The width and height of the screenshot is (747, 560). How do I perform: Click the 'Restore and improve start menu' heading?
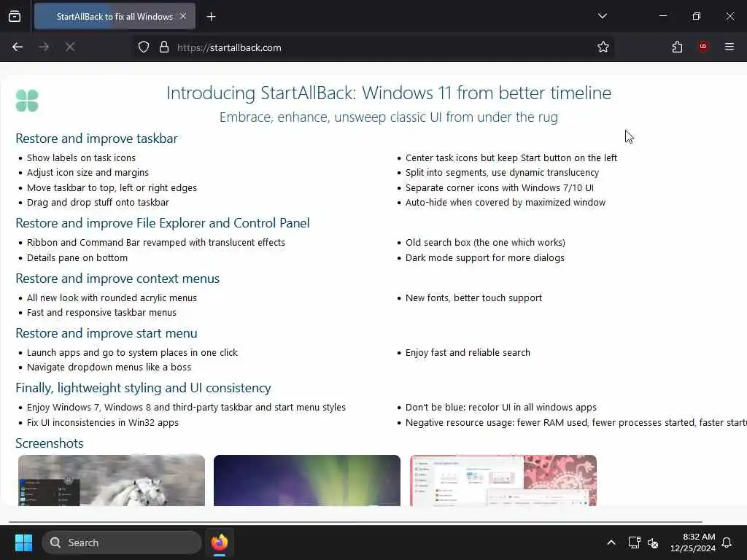[x=107, y=333]
